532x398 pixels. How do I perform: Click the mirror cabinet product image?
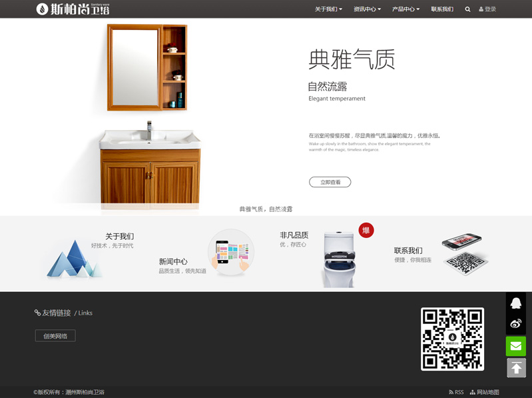coord(147,67)
